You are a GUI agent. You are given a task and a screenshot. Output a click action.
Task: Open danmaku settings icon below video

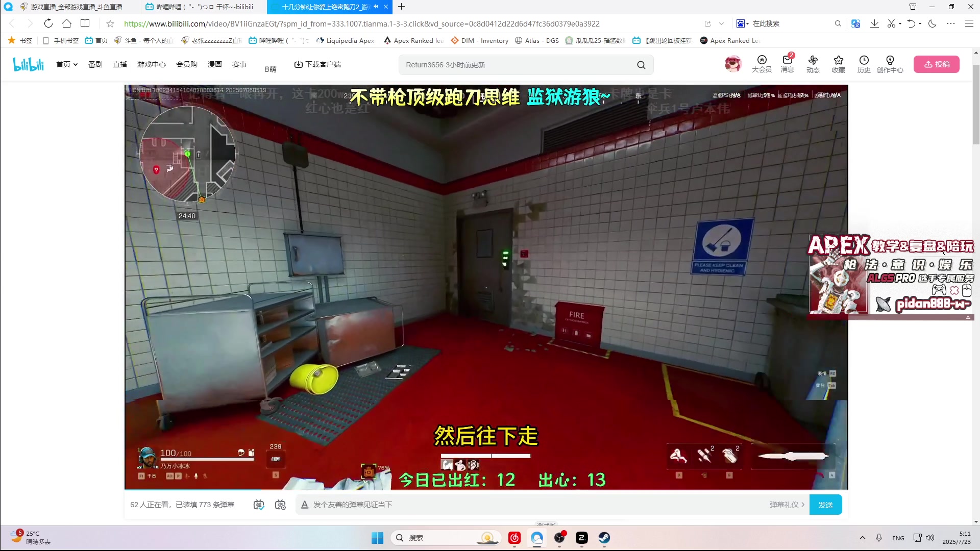pyautogui.click(x=280, y=505)
